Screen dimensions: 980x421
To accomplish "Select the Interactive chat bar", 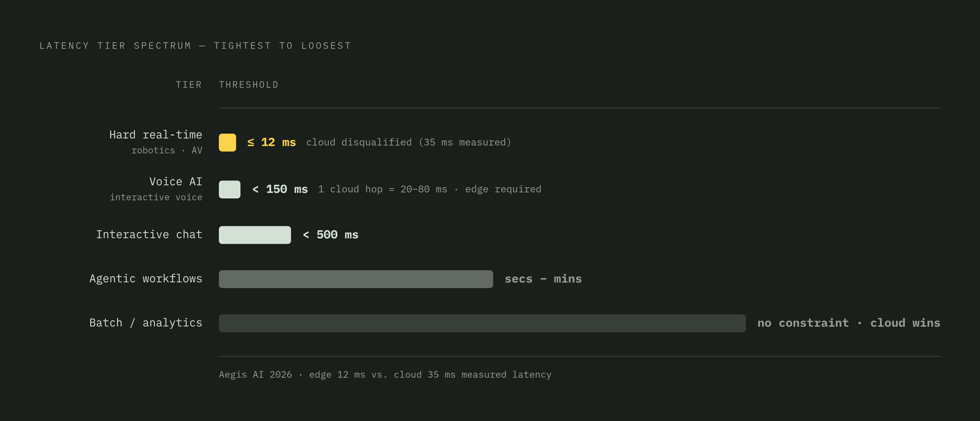I will click(x=255, y=235).
